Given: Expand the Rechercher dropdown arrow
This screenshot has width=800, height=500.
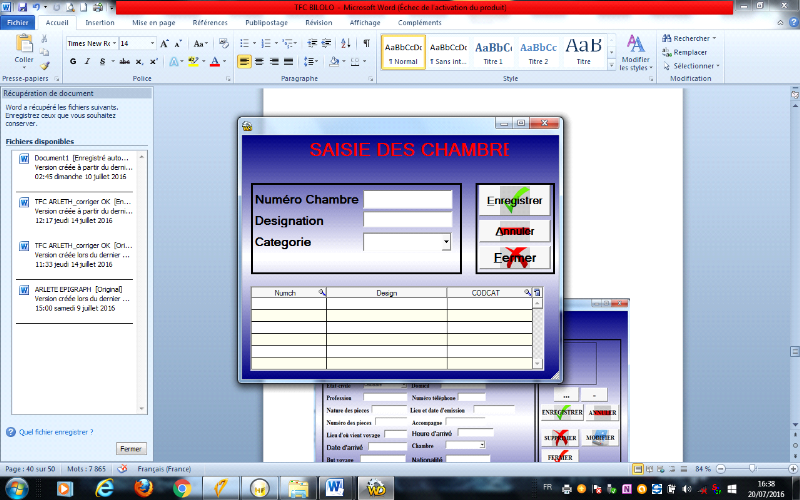Looking at the screenshot, I should (714, 38).
